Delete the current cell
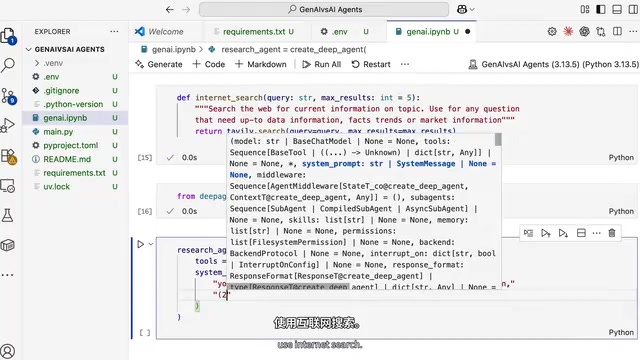Screen dimensions: 640x360 pyautogui.click(x=612, y=233)
